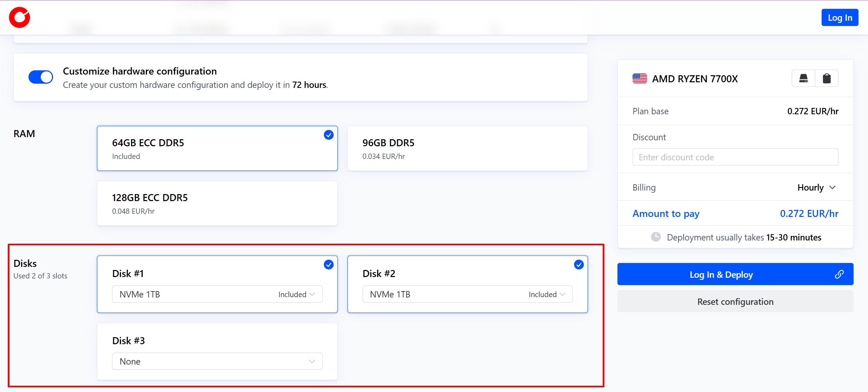Click the server drive icon button

(803, 78)
